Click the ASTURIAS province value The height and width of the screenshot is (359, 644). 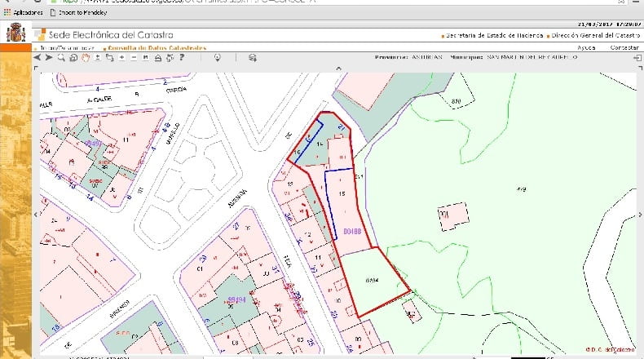tap(427, 57)
